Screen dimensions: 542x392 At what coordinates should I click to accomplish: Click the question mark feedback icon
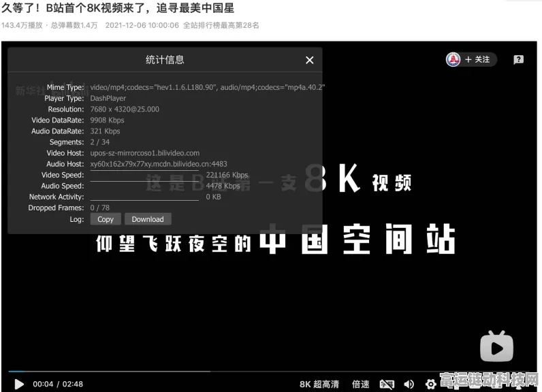point(518,59)
